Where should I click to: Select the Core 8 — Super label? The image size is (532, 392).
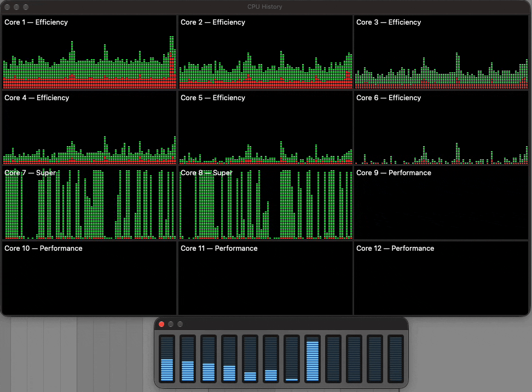(206, 173)
